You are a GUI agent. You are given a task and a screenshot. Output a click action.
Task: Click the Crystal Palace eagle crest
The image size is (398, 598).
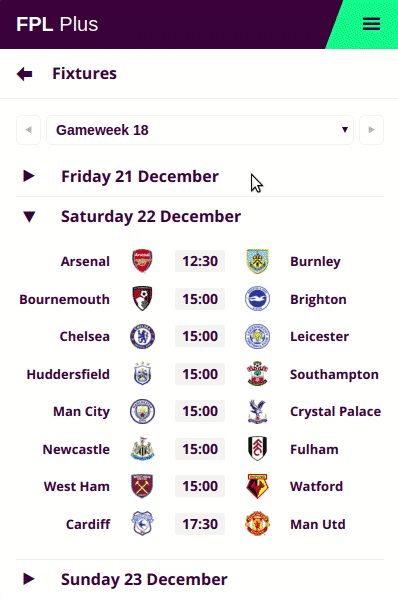click(x=257, y=412)
